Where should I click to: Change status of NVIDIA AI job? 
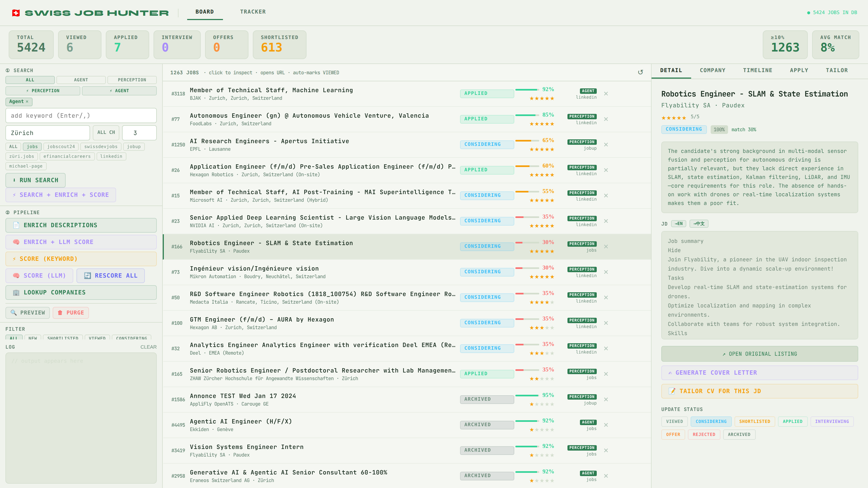tap(487, 221)
